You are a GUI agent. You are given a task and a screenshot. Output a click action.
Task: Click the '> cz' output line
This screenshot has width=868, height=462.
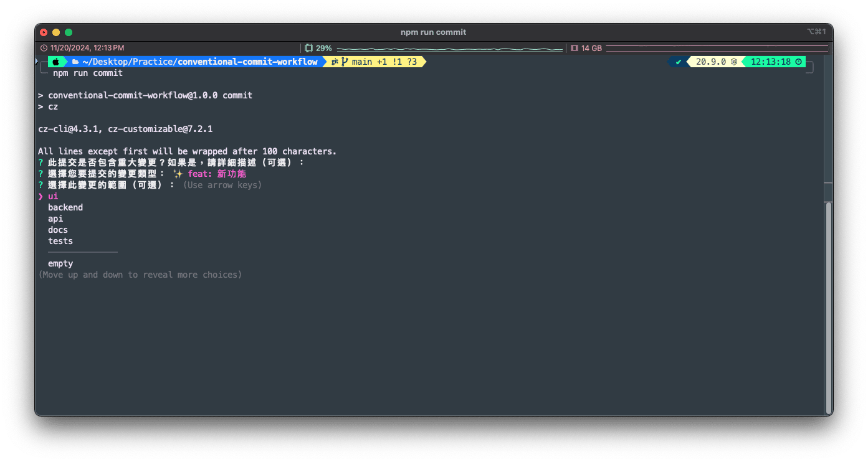click(x=48, y=106)
